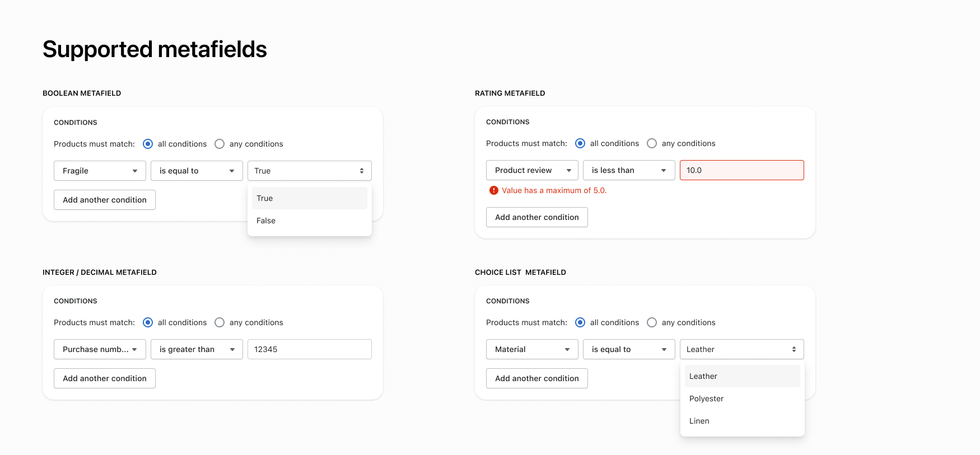This screenshot has width=980, height=455.
Task: Choose 'any conditions' in Rating metafield card
Action: (652, 143)
